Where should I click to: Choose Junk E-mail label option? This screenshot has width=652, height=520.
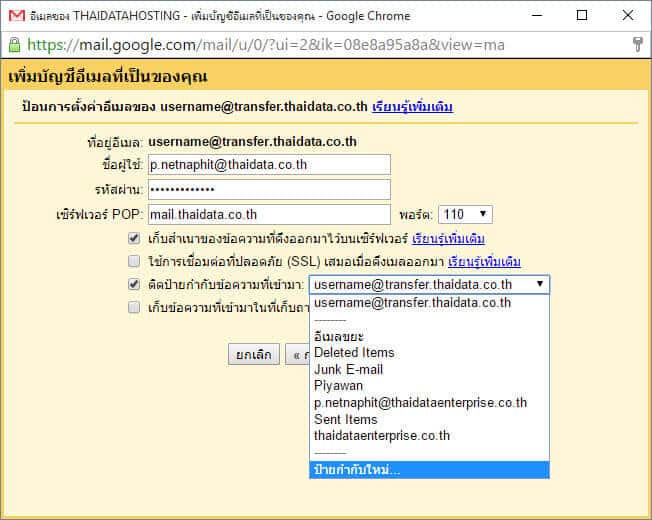pos(430,369)
